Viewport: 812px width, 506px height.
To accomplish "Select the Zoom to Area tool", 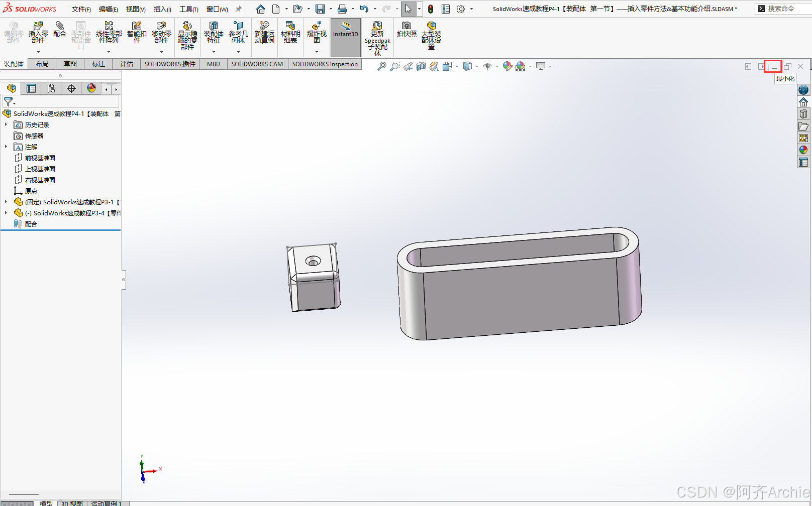I will coord(395,66).
